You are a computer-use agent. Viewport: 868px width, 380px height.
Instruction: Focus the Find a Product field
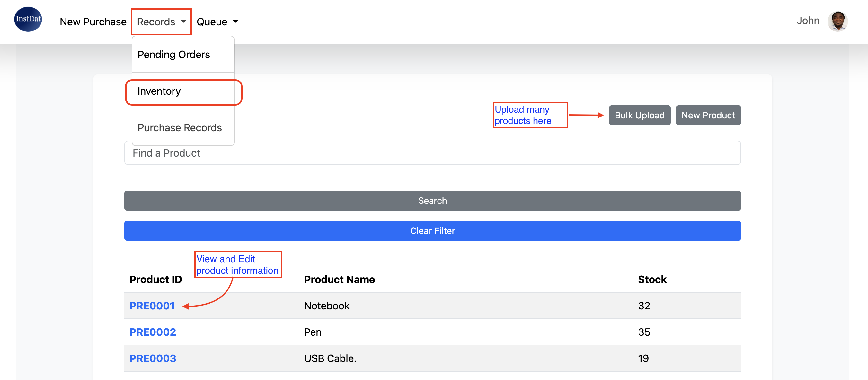pos(432,153)
